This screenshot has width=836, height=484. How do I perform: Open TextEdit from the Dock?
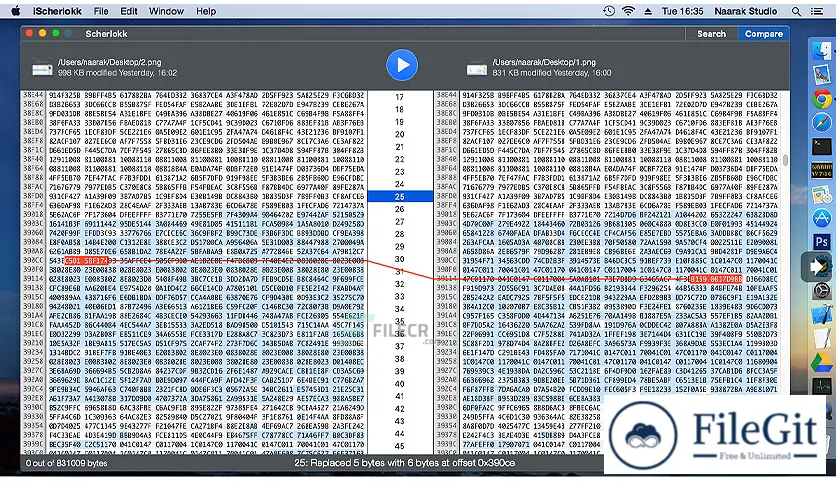click(822, 338)
